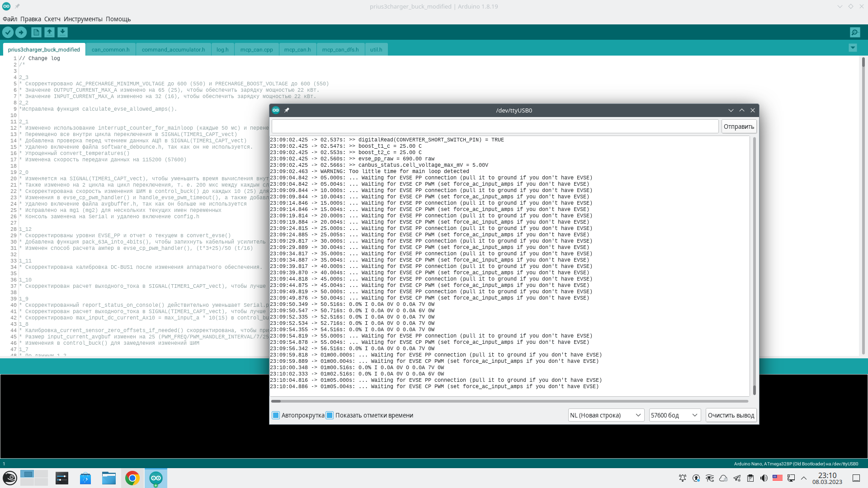Open the 57600 baud rate dropdown
This screenshot has width=868, height=488.
point(675,415)
